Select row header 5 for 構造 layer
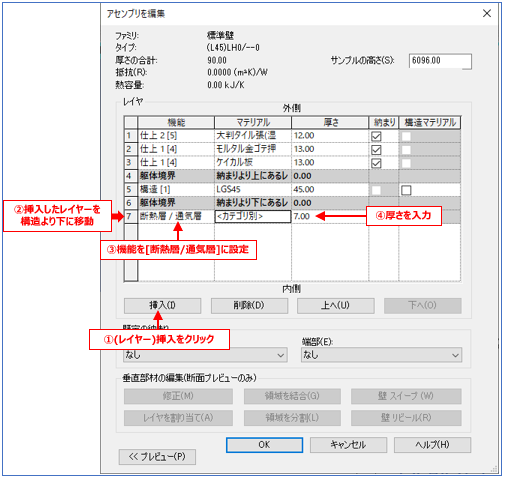Viewport: 505px width, 479px height. 131,189
